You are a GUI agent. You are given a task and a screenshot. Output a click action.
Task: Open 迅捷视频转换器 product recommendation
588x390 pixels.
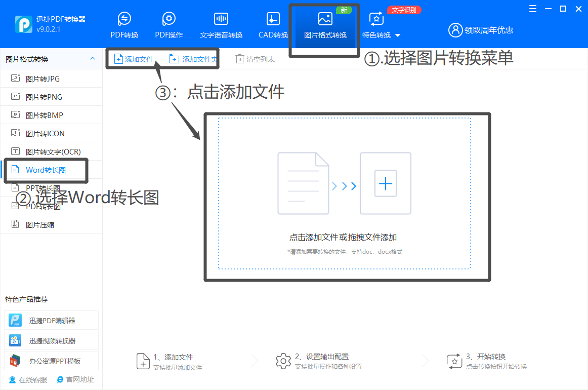pos(52,340)
